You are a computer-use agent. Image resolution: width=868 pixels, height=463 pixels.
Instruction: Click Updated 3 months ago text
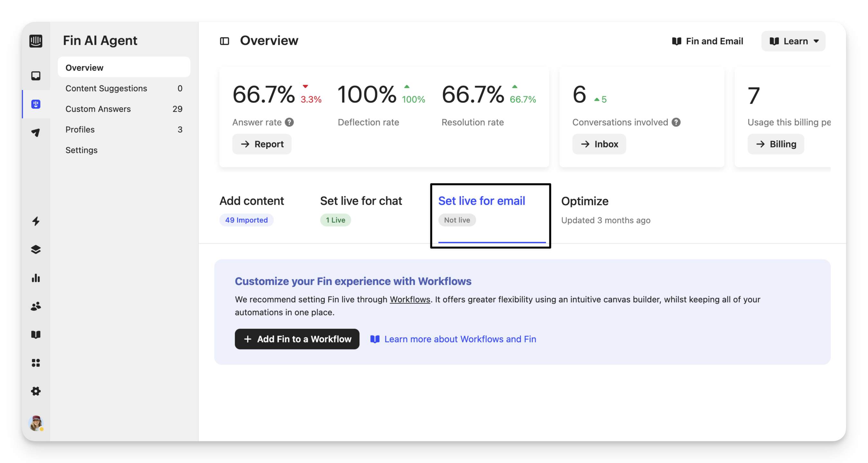(x=606, y=220)
